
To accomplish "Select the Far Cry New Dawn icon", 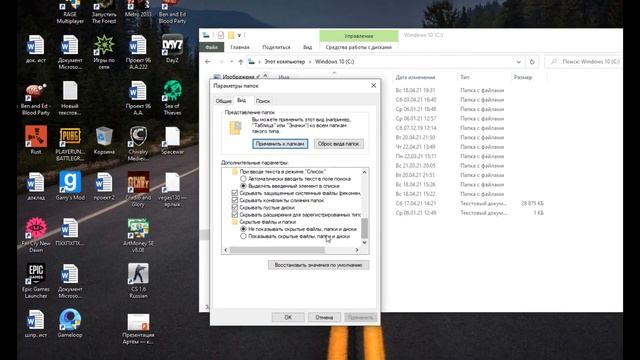I will 36,235.
